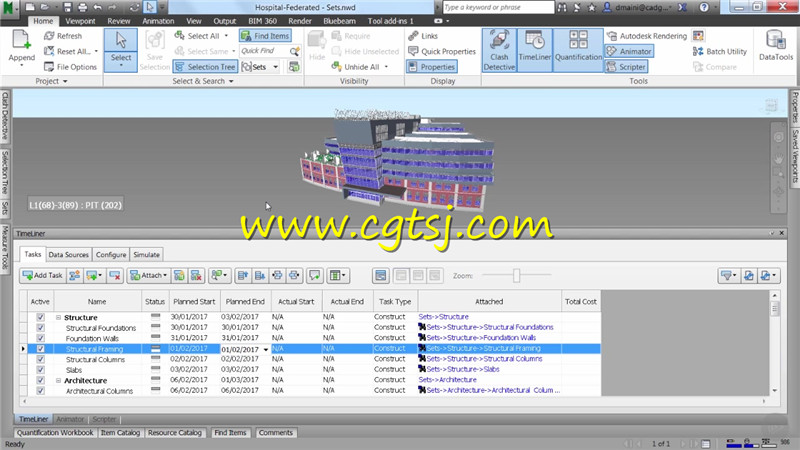
Task: Toggle Active checkbox for Structural Foundations
Action: click(x=40, y=328)
